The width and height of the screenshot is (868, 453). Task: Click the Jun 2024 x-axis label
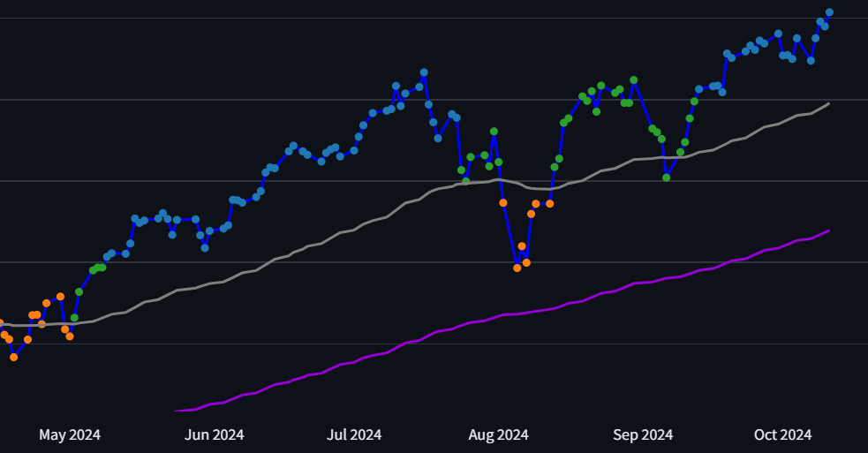click(214, 434)
